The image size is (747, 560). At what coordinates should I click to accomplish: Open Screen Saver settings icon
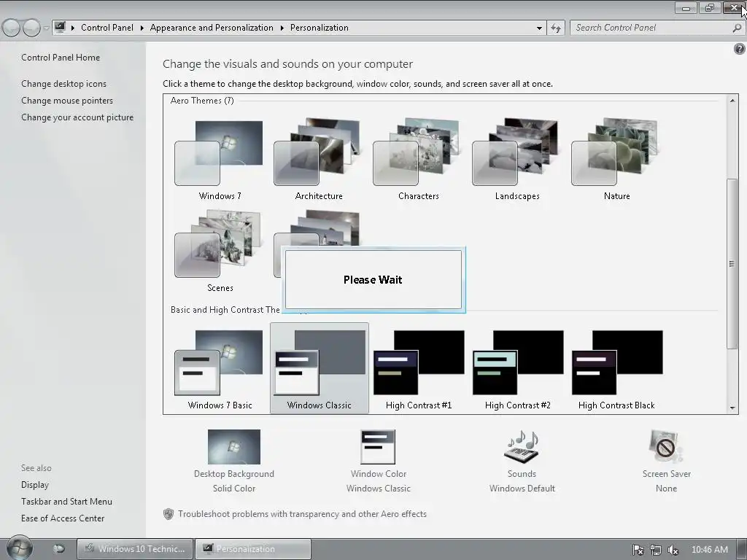tap(666, 447)
